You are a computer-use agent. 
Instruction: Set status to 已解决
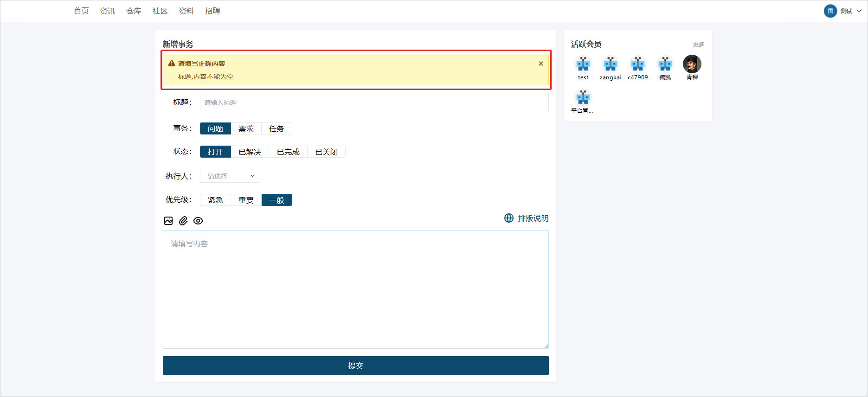tap(250, 152)
